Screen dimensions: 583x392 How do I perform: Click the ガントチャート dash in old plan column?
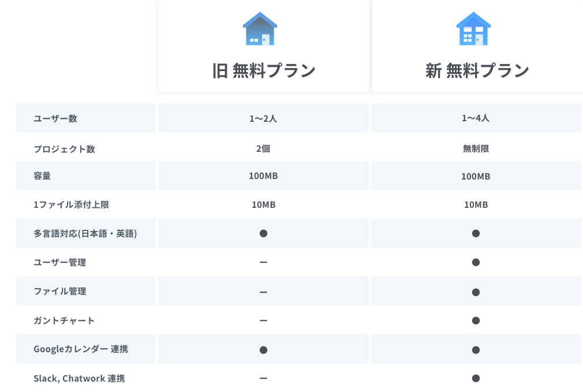263,320
